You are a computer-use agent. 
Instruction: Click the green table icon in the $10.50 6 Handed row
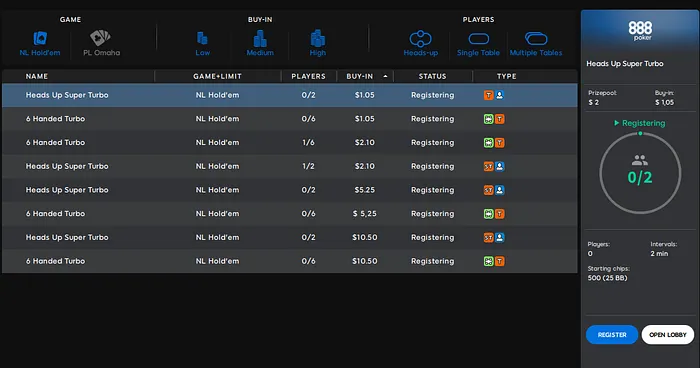coord(488,261)
